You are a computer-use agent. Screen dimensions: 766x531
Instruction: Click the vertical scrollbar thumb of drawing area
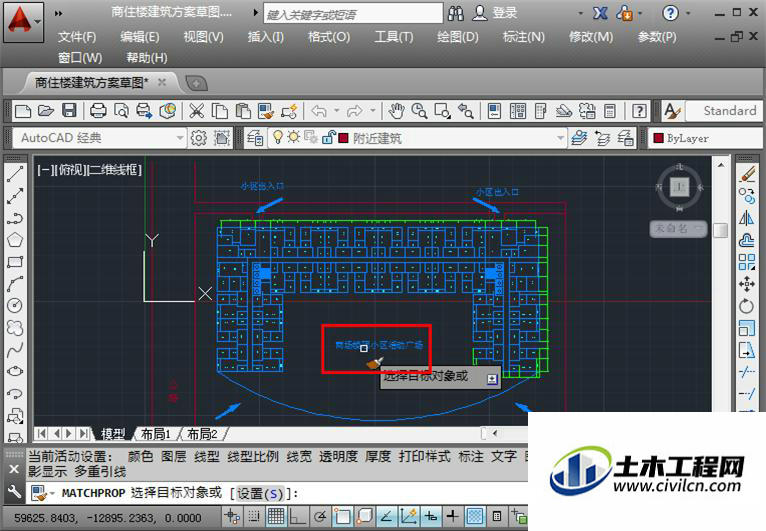pyautogui.click(x=721, y=230)
